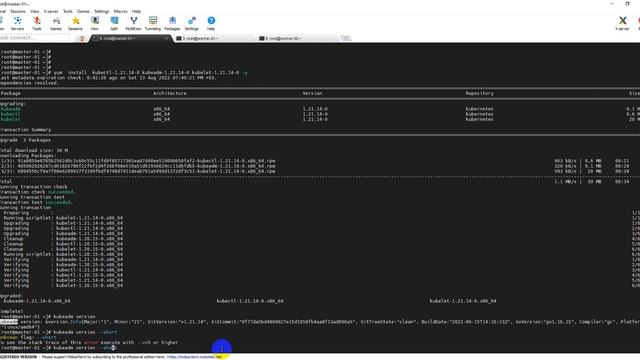Click the View toolbar icon
The image size is (640, 360).
[95, 23]
